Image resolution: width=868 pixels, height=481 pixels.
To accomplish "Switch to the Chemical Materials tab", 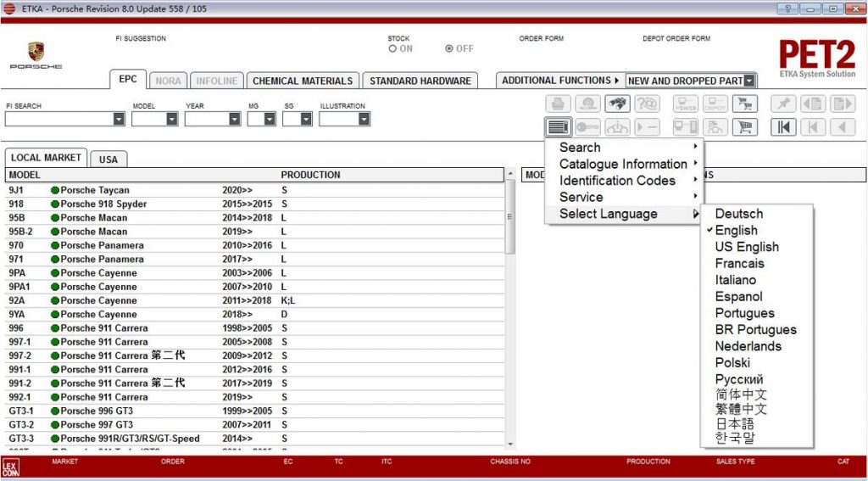I will pyautogui.click(x=303, y=81).
